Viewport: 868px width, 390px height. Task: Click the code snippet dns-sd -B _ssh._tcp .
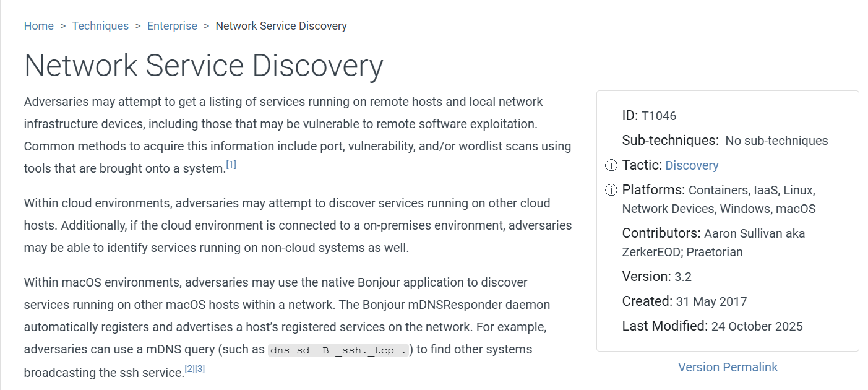coord(338,350)
